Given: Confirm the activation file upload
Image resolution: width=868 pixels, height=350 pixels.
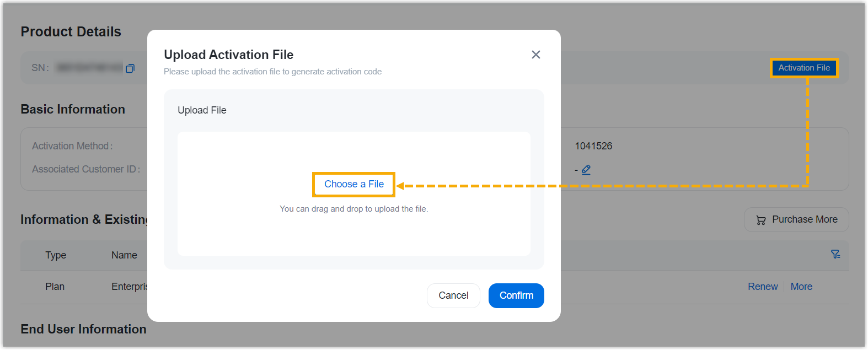Looking at the screenshot, I should pyautogui.click(x=516, y=295).
